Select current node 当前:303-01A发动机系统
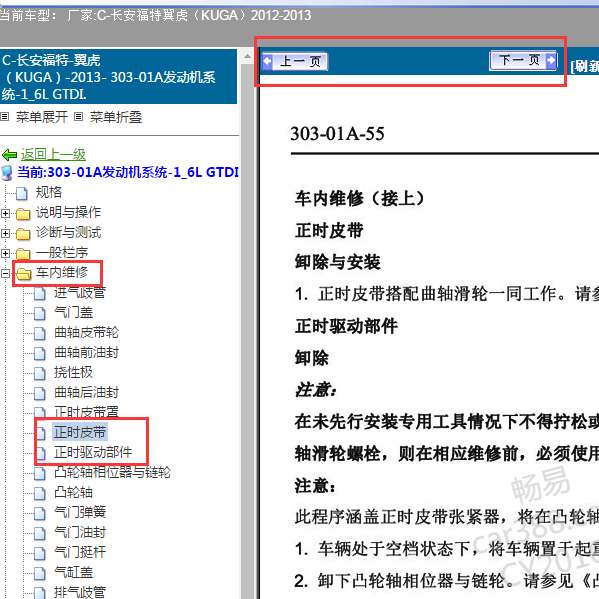The width and height of the screenshot is (599, 599). tap(128, 172)
